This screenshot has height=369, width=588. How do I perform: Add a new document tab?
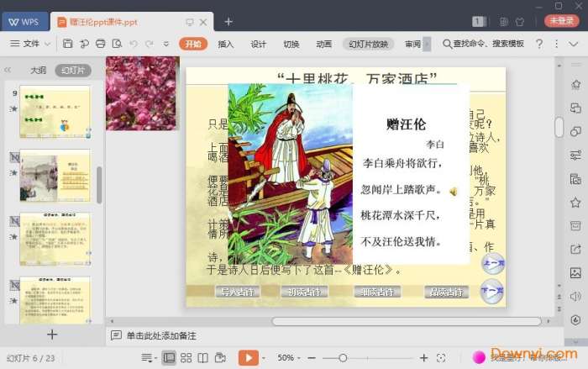[228, 22]
